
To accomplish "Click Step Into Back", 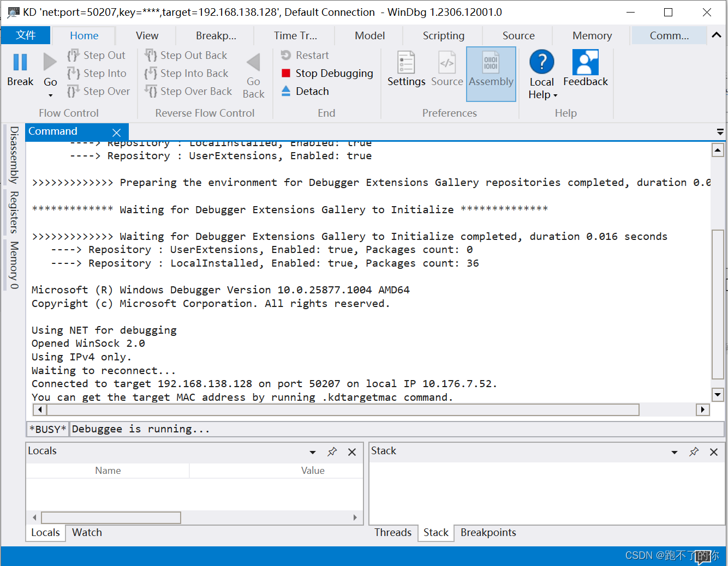I will (186, 73).
